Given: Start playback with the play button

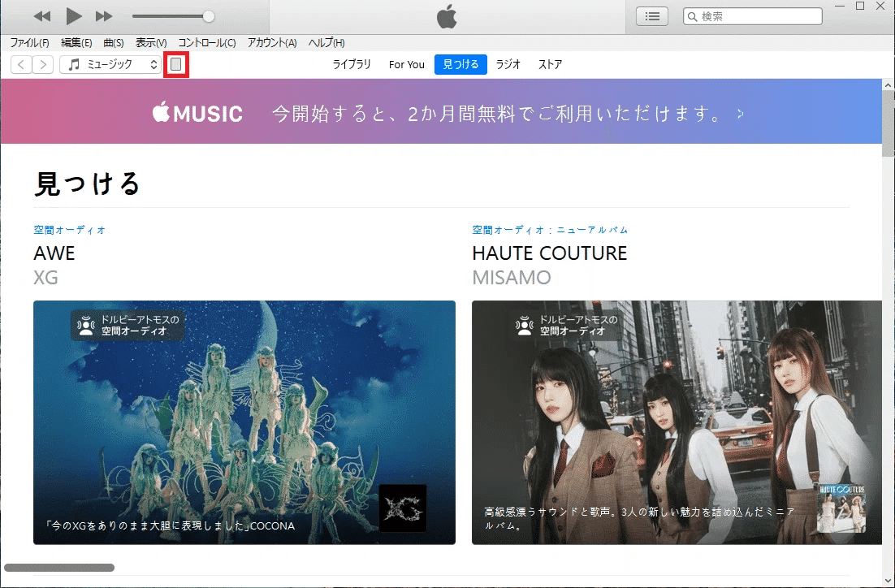Looking at the screenshot, I should 74,16.
